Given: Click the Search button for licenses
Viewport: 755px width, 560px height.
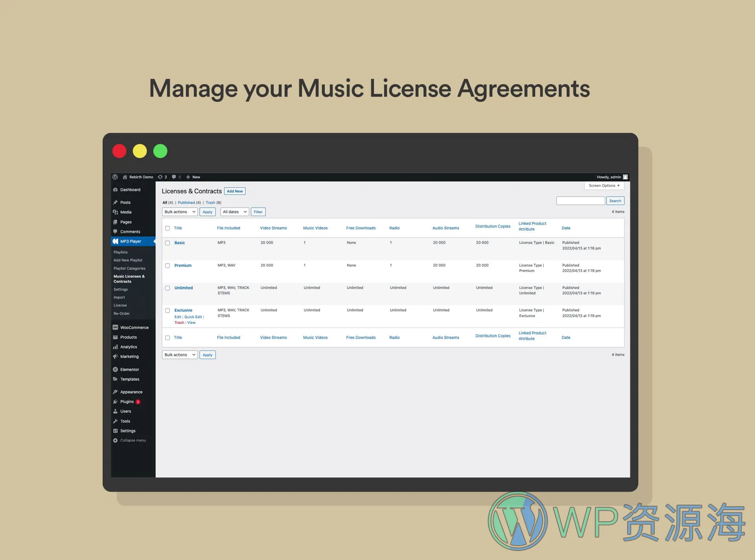Looking at the screenshot, I should click(x=615, y=201).
